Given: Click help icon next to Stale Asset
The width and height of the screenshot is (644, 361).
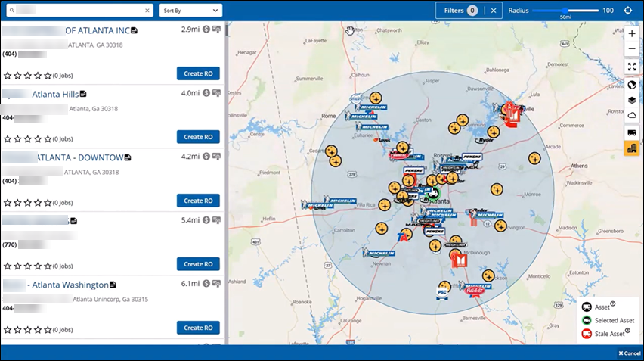Looking at the screenshot, I should 628,331.
